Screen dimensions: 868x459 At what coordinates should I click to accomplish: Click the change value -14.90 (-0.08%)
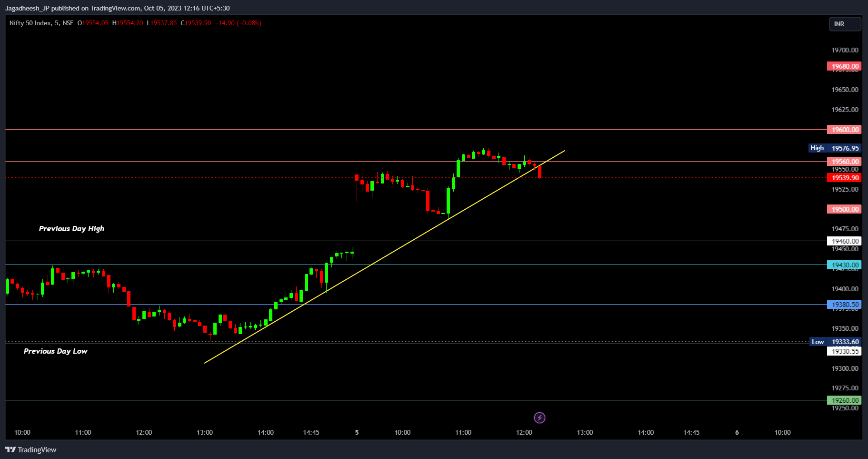pos(238,23)
